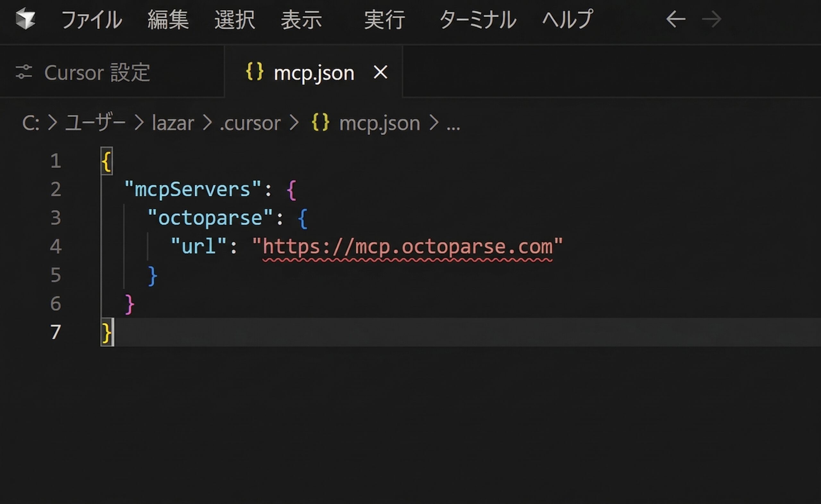Click line number 7 in gutter
821x504 pixels.
pos(56,332)
